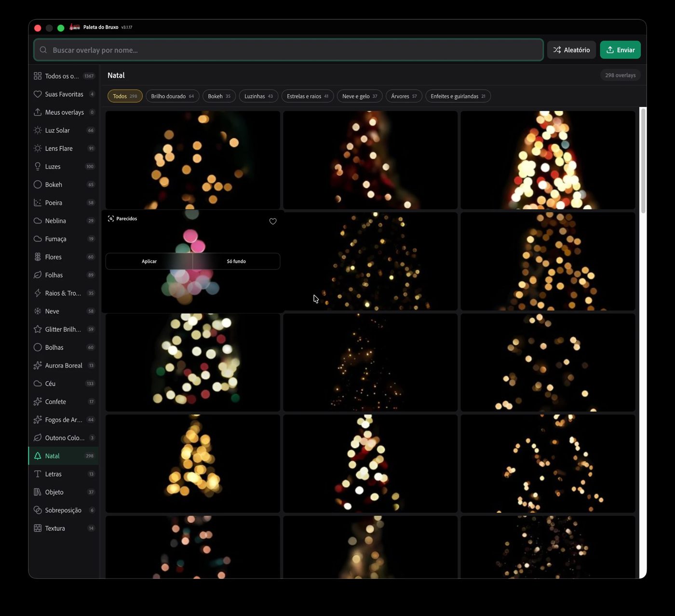Open the Sobreposição sidebar category
The height and width of the screenshot is (616, 675).
click(x=64, y=510)
